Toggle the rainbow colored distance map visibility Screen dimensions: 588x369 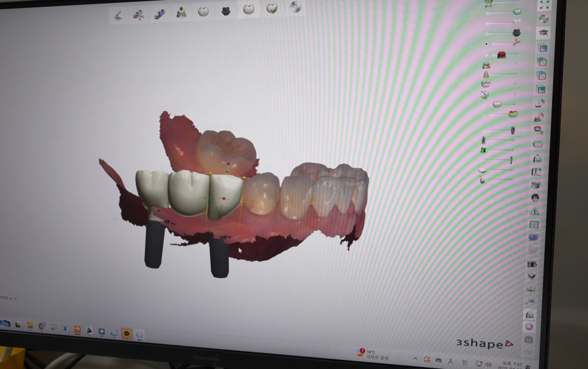click(513, 114)
